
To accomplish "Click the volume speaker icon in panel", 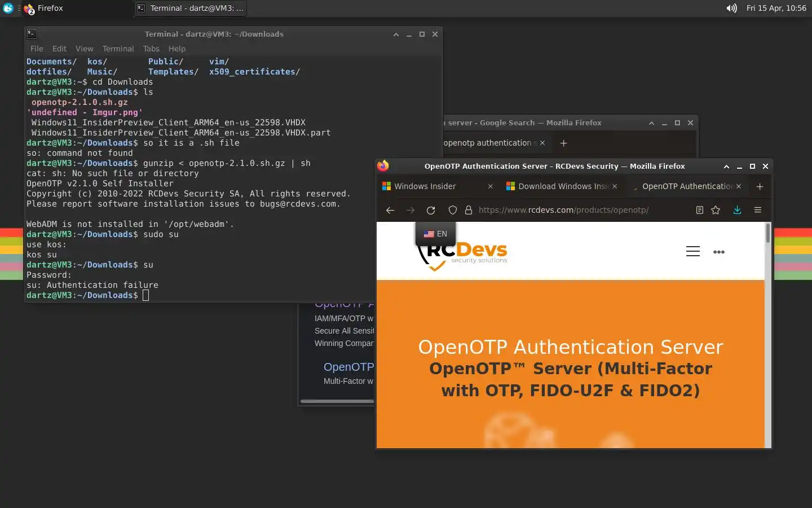I will coord(731,8).
